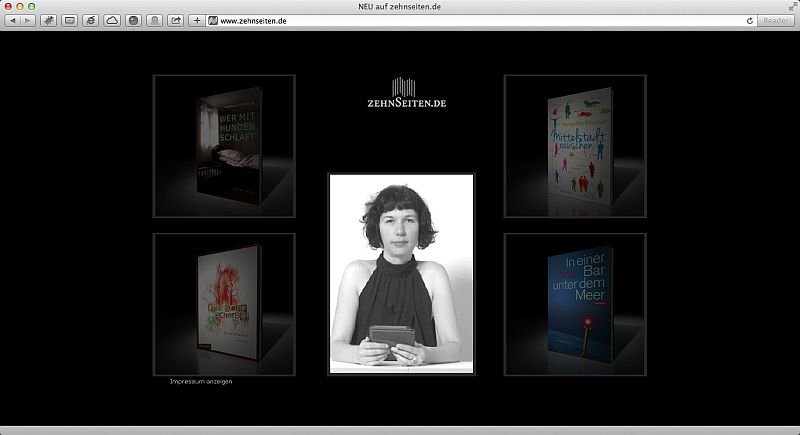Click the black-and-white portrait of the woman
Viewport: 800px width, 435px height.
click(x=401, y=274)
